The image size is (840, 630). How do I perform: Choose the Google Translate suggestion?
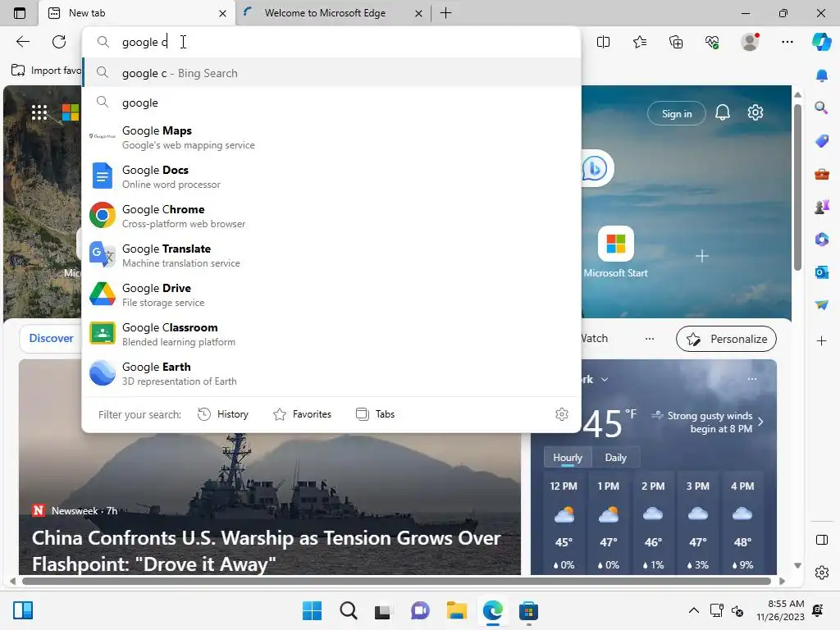click(331, 256)
